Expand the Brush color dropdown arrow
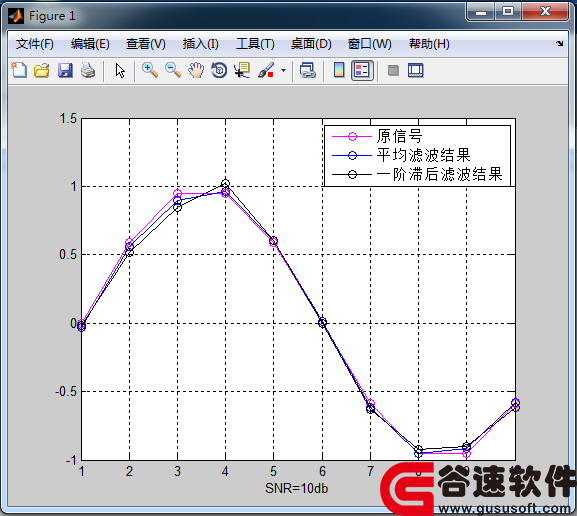The width and height of the screenshot is (577, 516). coord(283,70)
